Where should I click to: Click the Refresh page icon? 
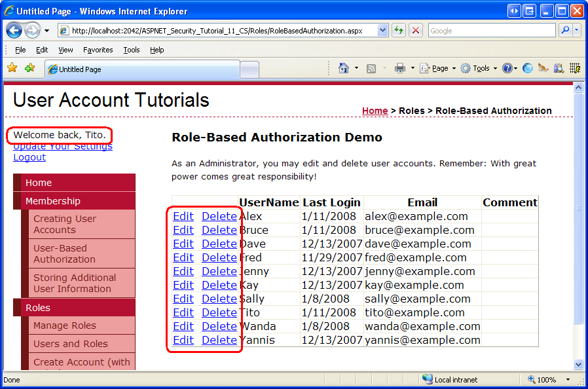pyautogui.click(x=399, y=30)
